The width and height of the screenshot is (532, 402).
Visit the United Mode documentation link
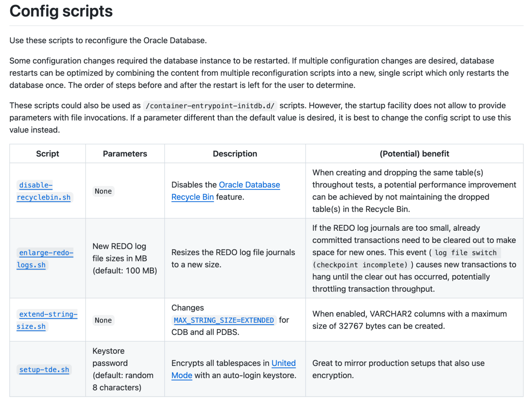(283, 363)
